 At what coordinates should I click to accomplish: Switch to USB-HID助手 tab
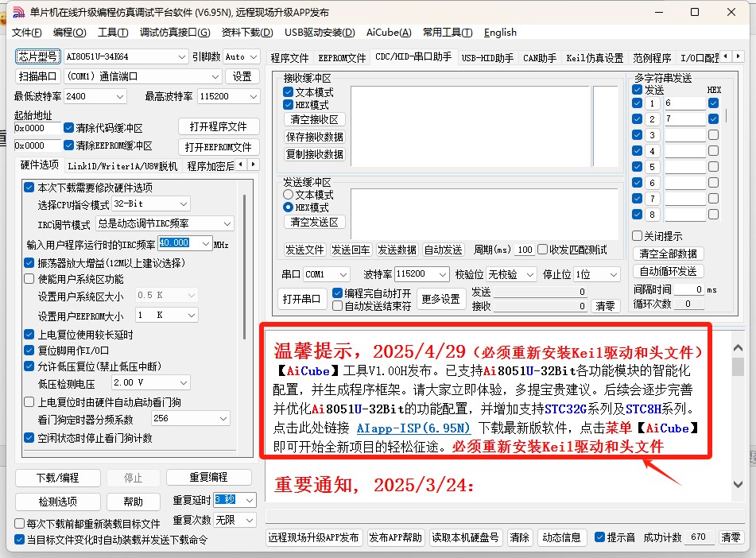click(487, 58)
